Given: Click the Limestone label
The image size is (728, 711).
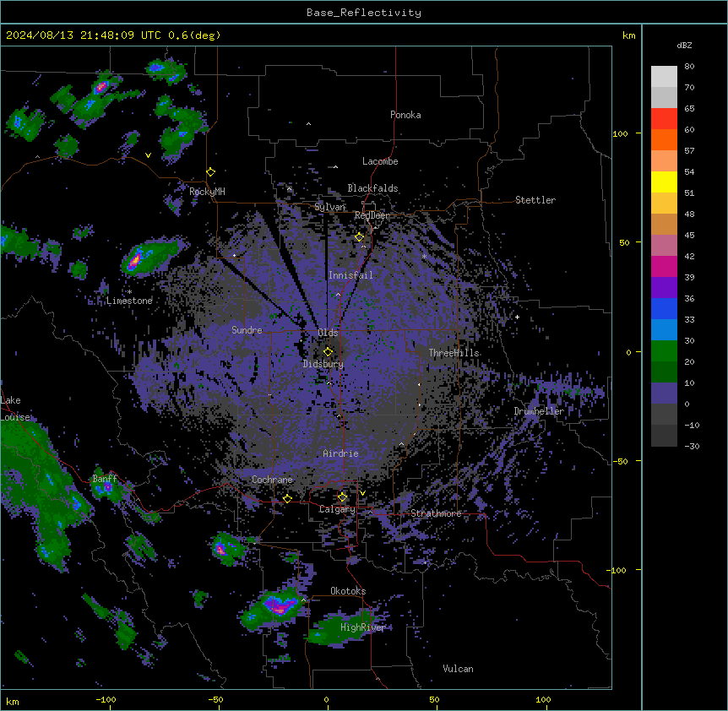Looking at the screenshot, I should coord(129,301).
